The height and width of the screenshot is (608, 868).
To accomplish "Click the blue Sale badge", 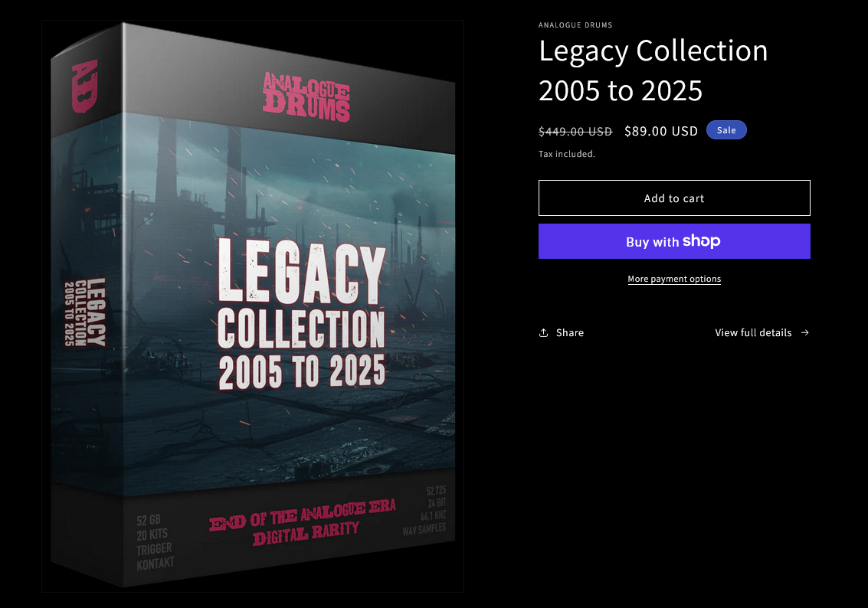I will point(726,130).
